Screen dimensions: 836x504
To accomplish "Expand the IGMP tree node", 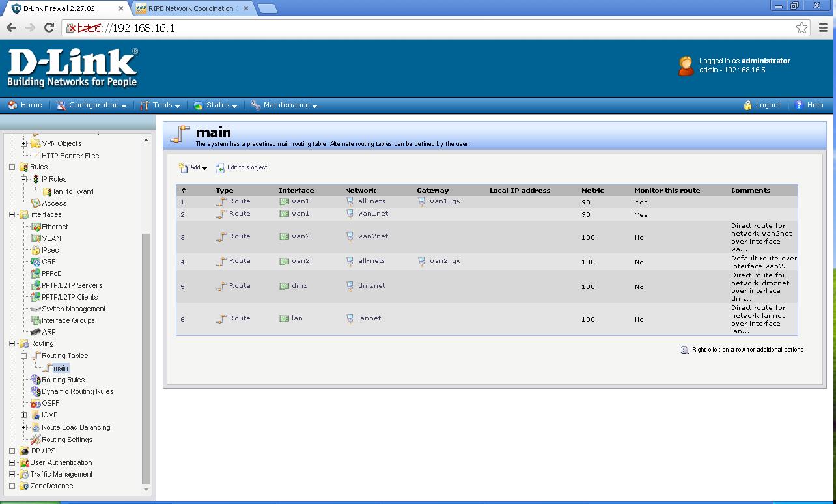I will point(24,415).
